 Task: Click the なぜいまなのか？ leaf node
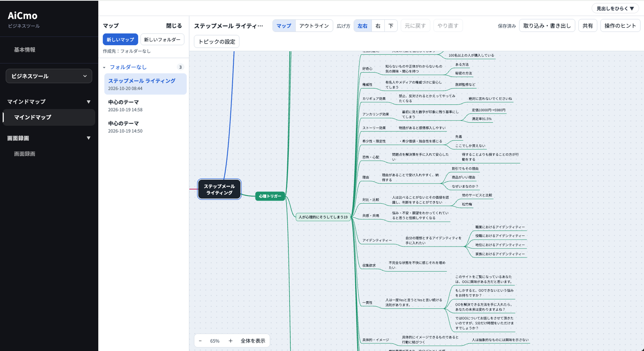[465, 187]
